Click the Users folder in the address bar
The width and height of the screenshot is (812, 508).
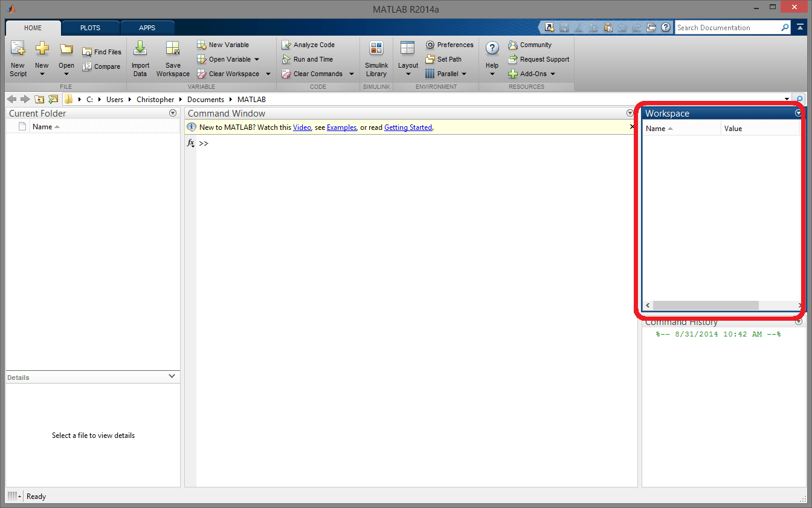coord(115,100)
